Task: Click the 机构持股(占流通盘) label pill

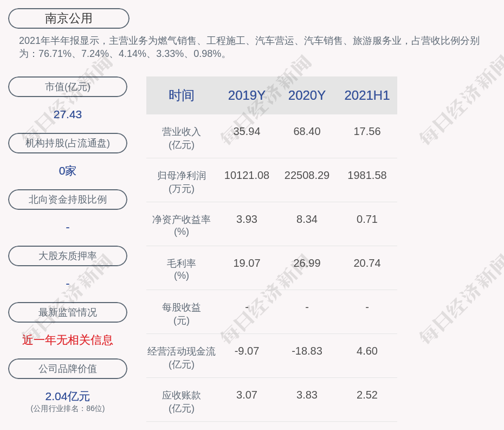Action: pos(68,143)
